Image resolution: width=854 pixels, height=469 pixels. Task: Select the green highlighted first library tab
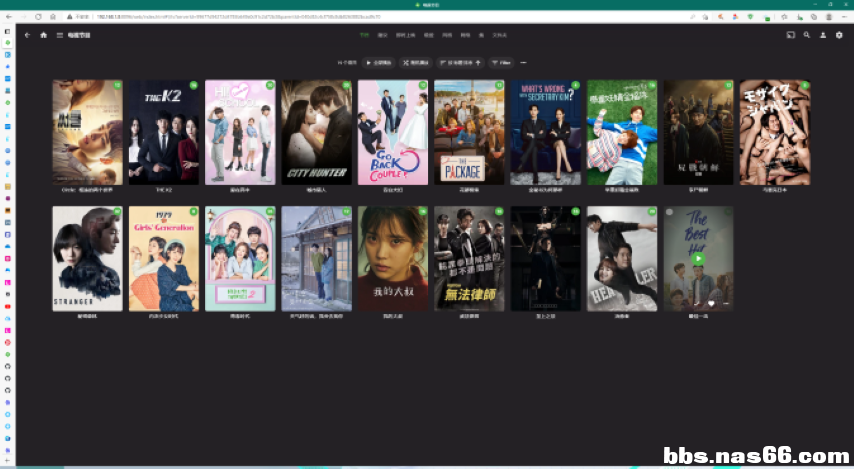[364, 35]
